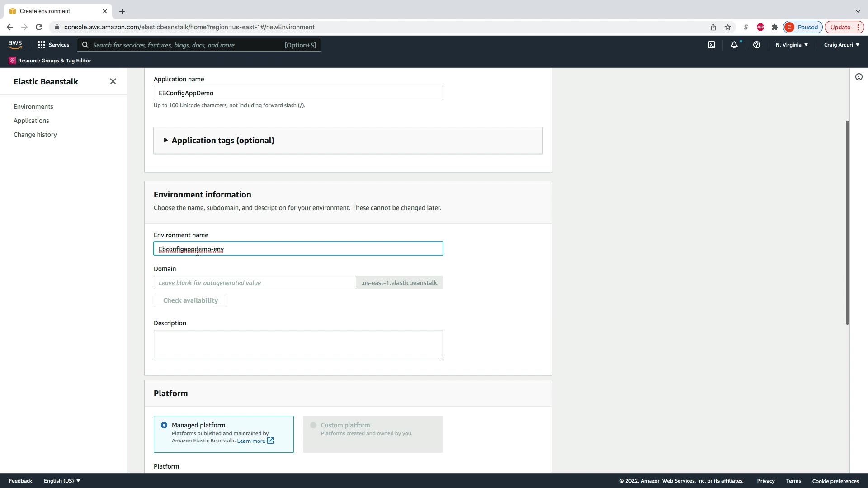Bookmark this page with star icon
Image resolution: width=868 pixels, height=488 pixels.
pos(728,27)
